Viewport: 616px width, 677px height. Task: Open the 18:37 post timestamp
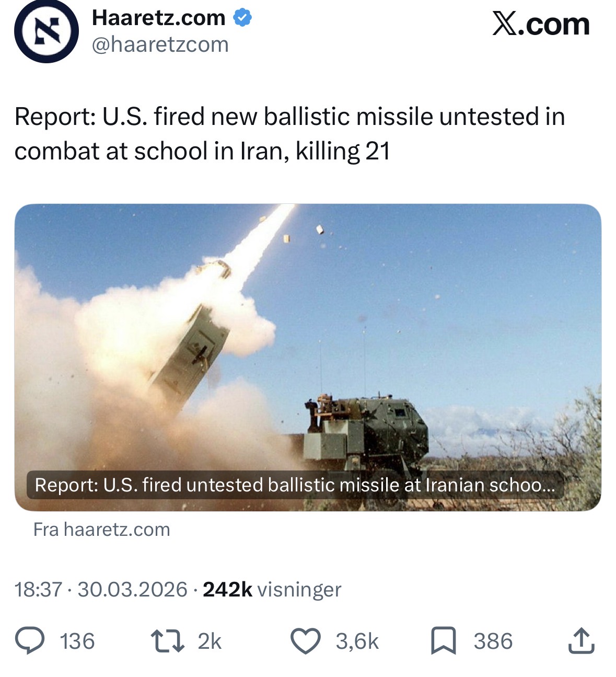39,590
